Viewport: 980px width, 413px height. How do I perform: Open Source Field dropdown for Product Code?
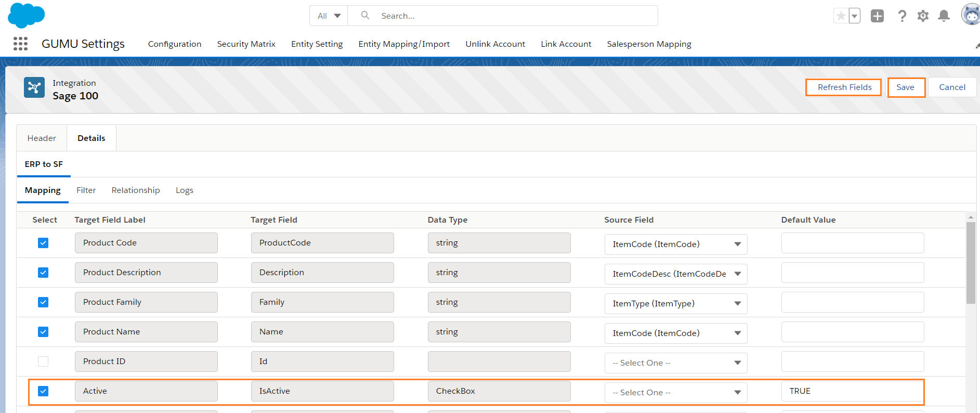676,244
